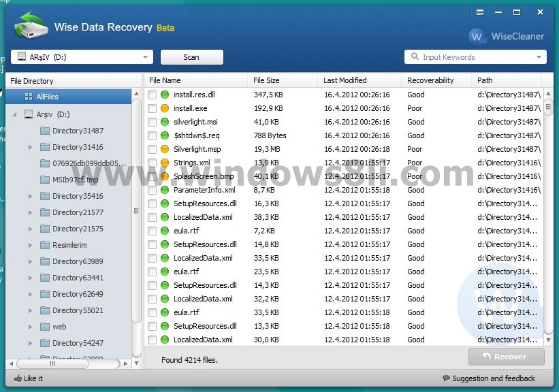Screen dimensions: 559x392
Task: Tick the silverlight.msi checkbox
Action: pyautogui.click(x=153, y=122)
